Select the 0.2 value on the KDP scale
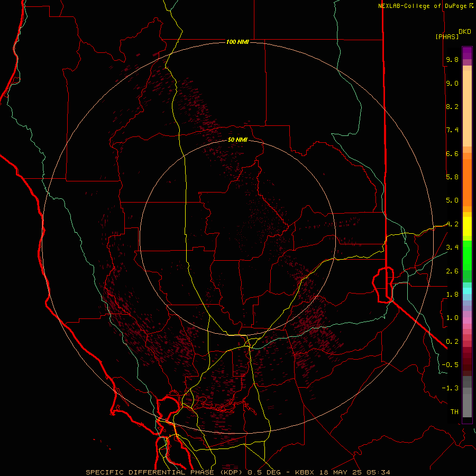Viewport: 476px width, 476px height. [452, 342]
